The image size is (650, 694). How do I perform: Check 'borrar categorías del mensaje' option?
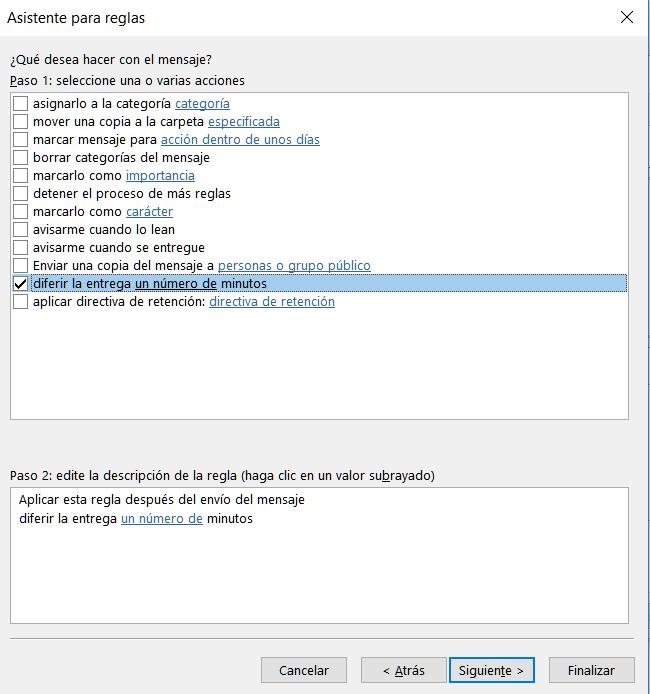pos(21,158)
